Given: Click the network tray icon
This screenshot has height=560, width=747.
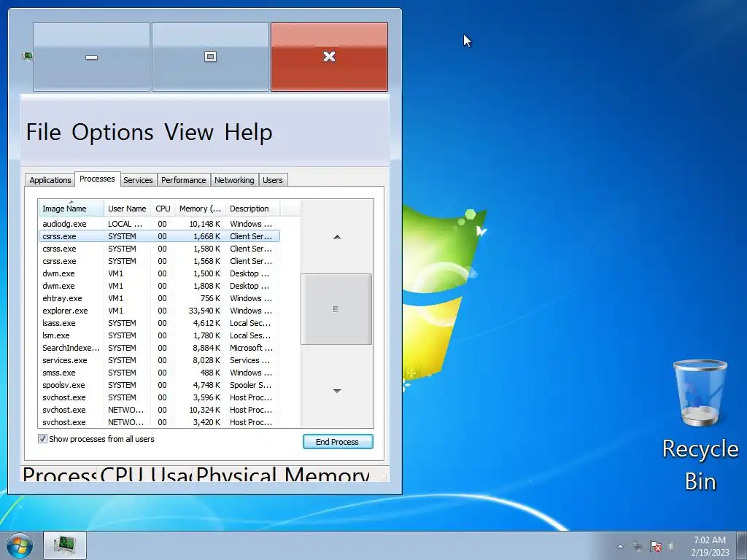Looking at the screenshot, I should (x=638, y=546).
